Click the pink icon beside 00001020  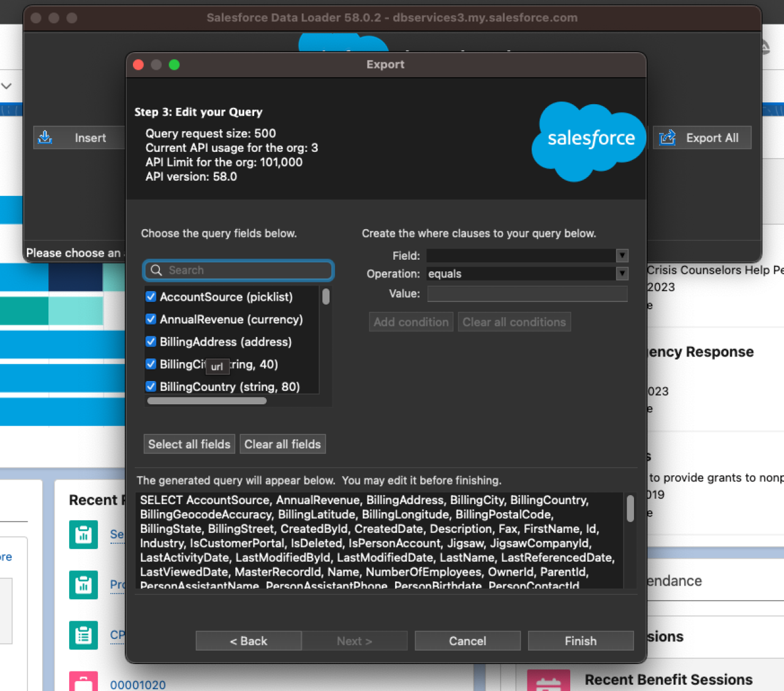coord(83,681)
